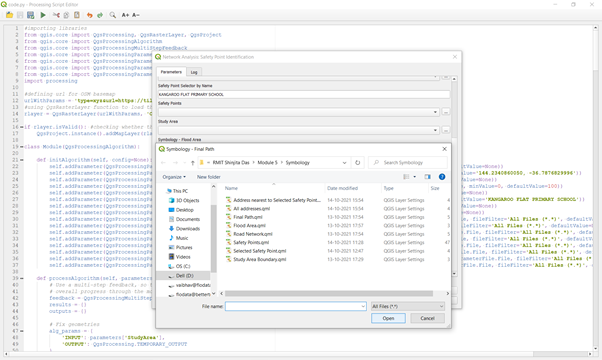Viewport: 602px width, 360px height.
Task: Select Address nearest to Selected Safety Point file
Action: pos(276,200)
